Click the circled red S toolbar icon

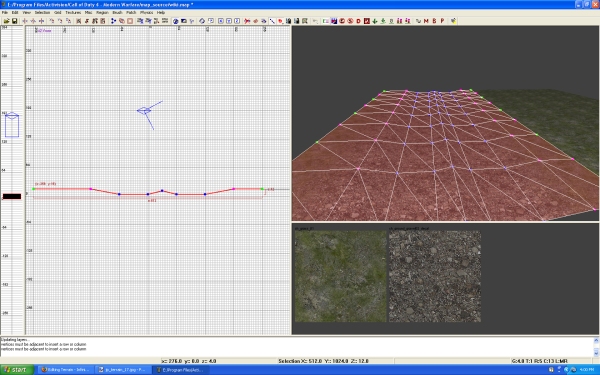350,21
